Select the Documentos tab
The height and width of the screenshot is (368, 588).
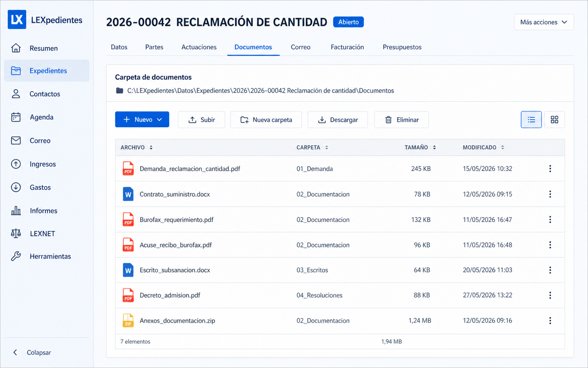pyautogui.click(x=253, y=47)
